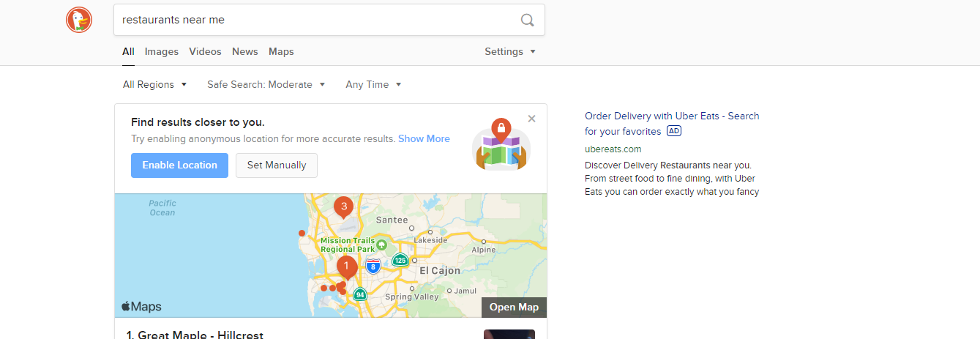
Task: Click map pin number 3
Action: coord(343,207)
